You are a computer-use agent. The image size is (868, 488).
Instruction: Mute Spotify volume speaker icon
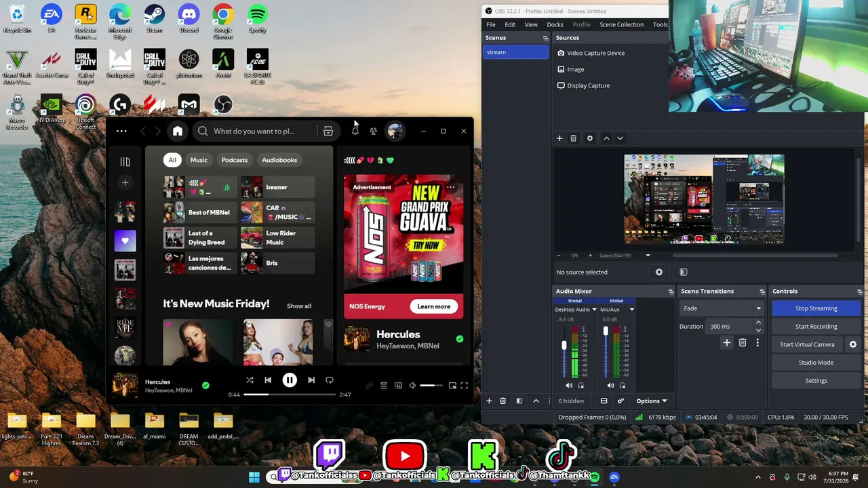pyautogui.click(x=412, y=386)
